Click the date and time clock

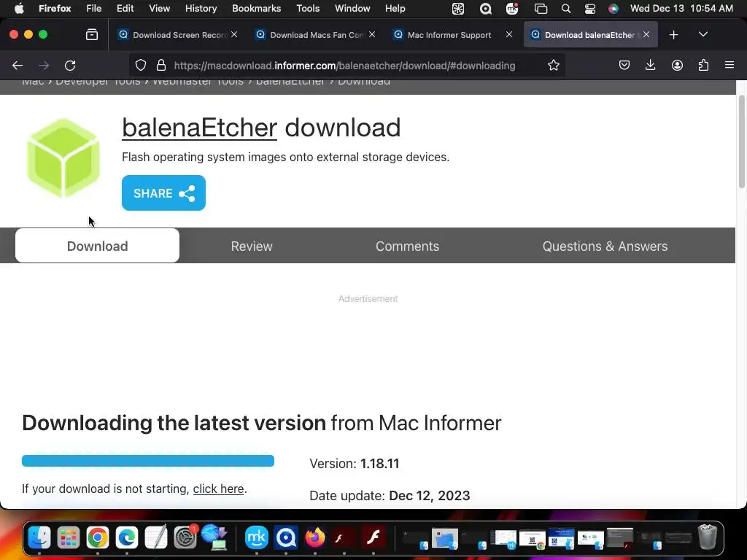(681, 8)
